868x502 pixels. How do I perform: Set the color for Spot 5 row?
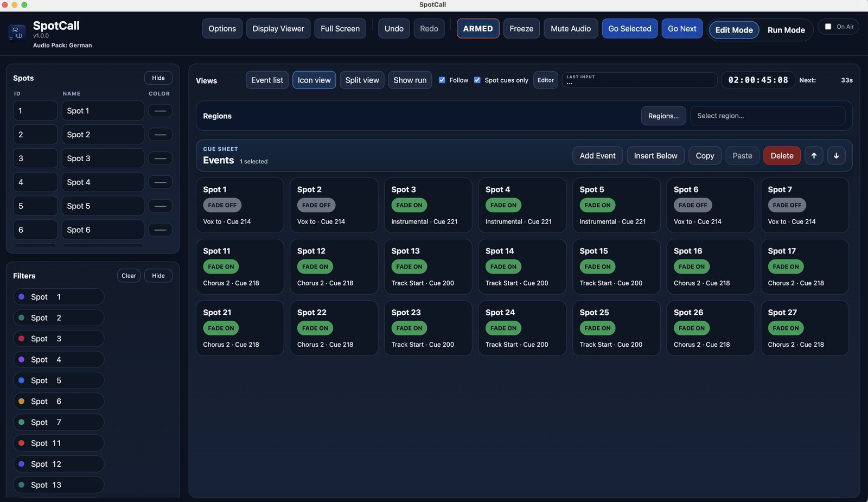click(x=160, y=206)
